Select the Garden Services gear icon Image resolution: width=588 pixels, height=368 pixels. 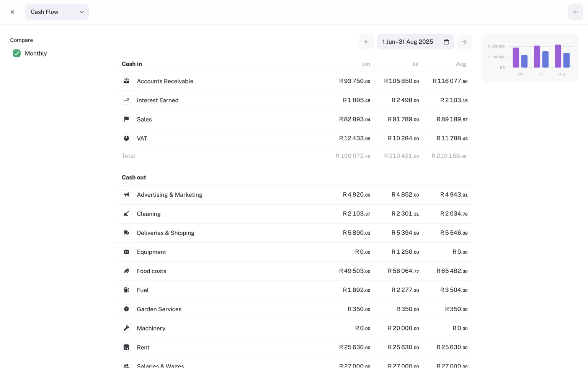pos(126,309)
